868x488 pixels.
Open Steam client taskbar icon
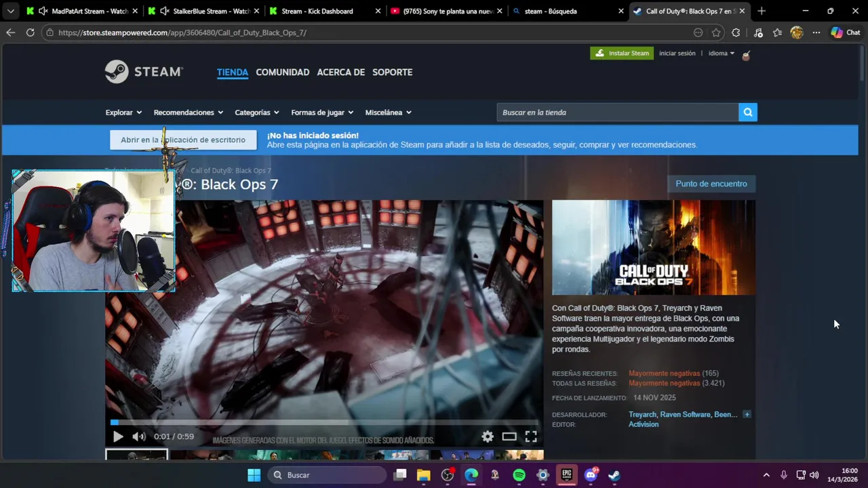pyautogui.click(x=614, y=475)
